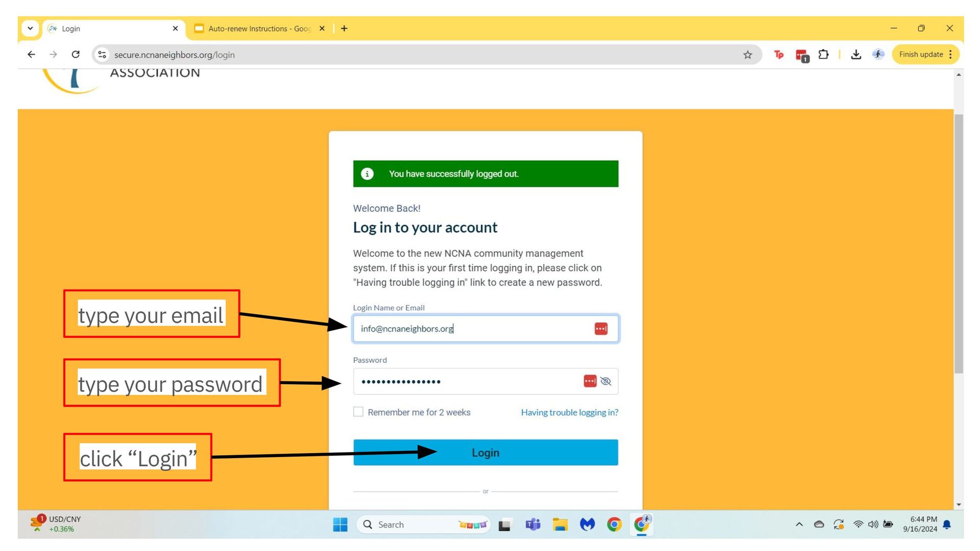Click the address bar URL
This screenshot has width=980, height=551.
174,55
